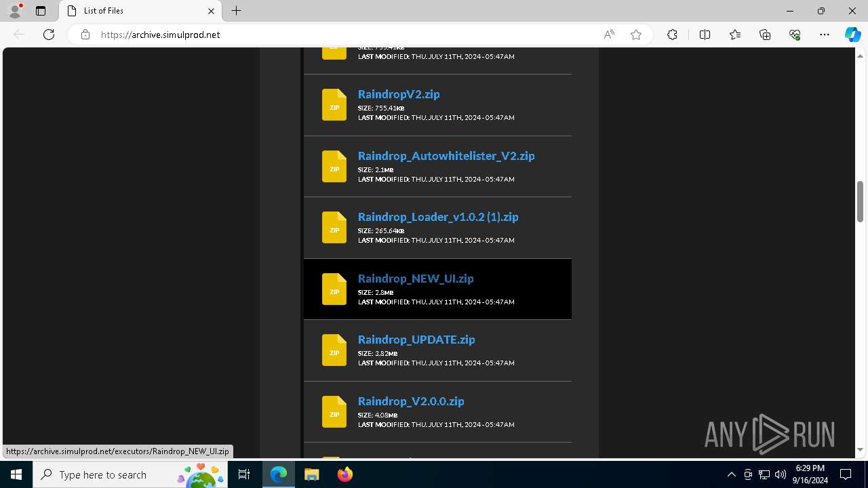The image size is (868, 488).
Task: Click the ZIP icon beside RaindropV2.zip
Action: pos(334,105)
